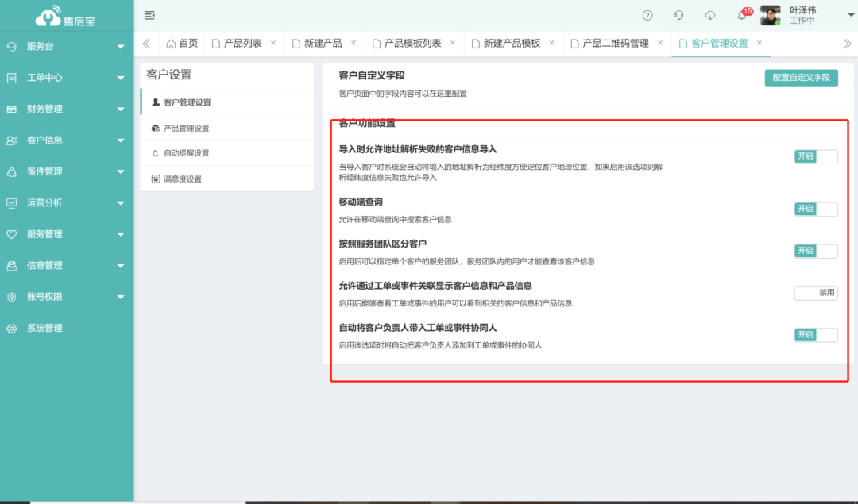Open the customer service headset icon
This screenshot has width=858, height=504.
(678, 15)
